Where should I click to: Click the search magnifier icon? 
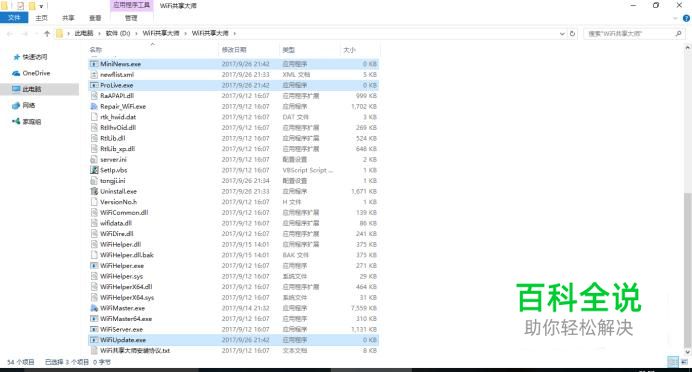(x=678, y=34)
